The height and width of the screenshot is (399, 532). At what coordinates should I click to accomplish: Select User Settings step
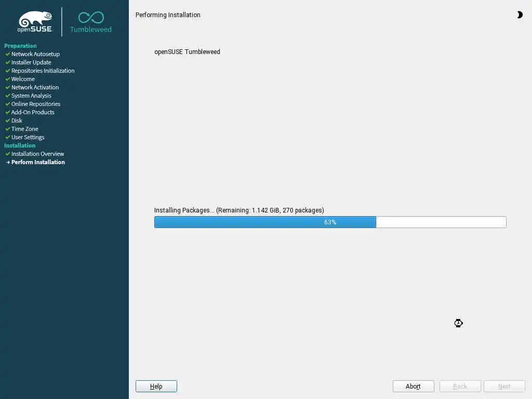pyautogui.click(x=28, y=137)
